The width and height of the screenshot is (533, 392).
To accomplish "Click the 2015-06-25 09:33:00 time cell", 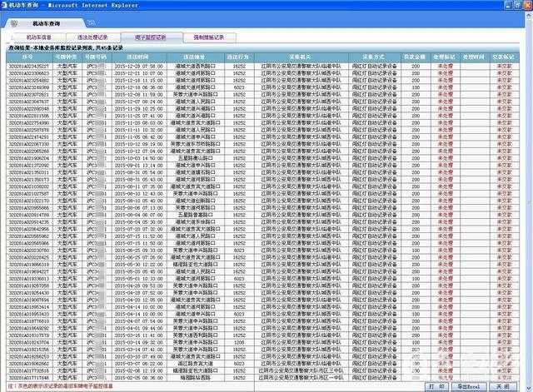I will pyautogui.click(x=139, y=251).
